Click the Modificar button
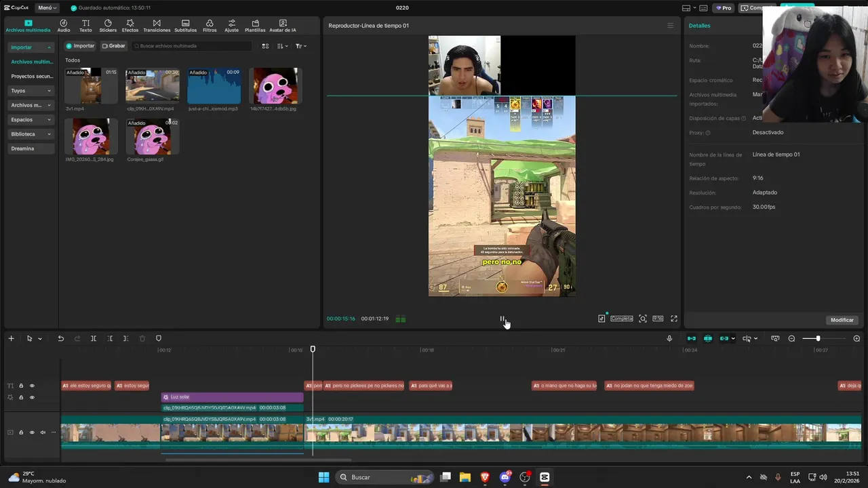This screenshot has width=868, height=488. 842,320
